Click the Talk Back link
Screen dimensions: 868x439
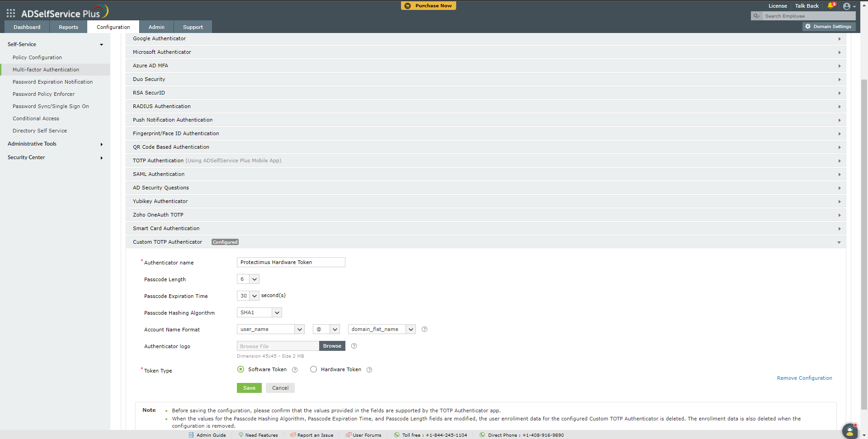pos(807,6)
